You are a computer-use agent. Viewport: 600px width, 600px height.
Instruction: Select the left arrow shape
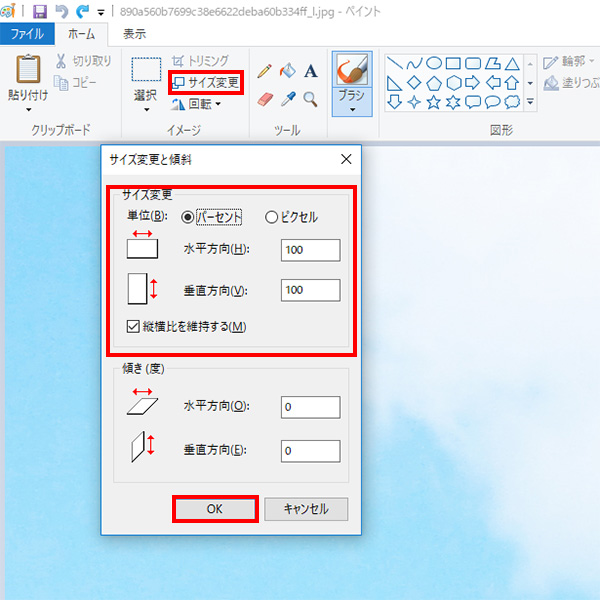click(493, 82)
